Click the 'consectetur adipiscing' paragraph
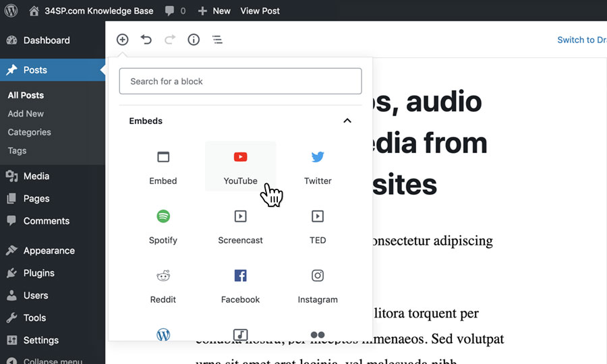The height and width of the screenshot is (364, 607). coord(432,241)
